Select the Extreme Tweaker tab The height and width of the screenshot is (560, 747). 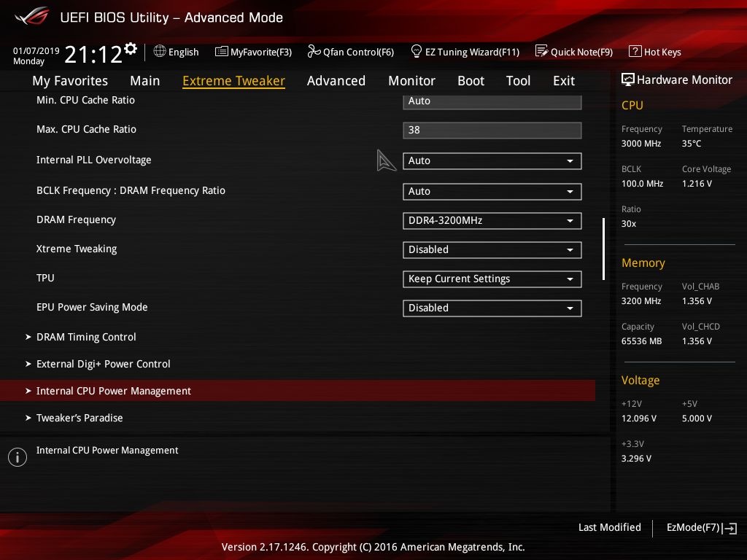234,80
